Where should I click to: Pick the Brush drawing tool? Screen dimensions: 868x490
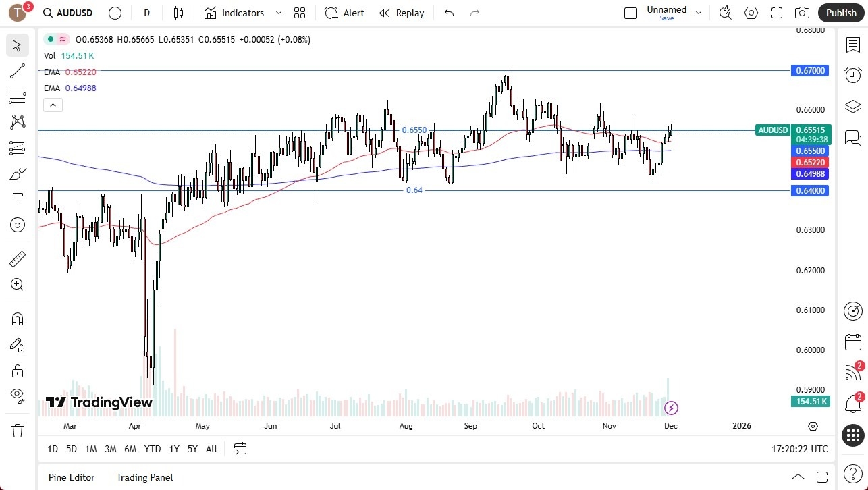pos(17,173)
